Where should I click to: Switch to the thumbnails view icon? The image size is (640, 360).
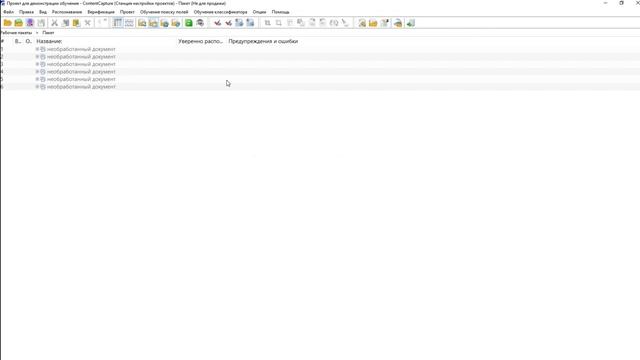pyautogui.click(x=129, y=23)
